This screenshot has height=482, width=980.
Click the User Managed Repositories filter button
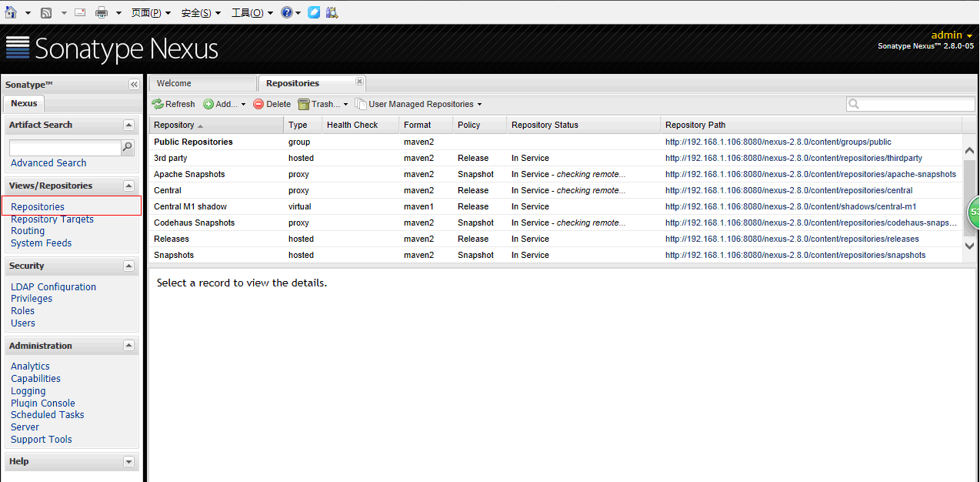(419, 104)
